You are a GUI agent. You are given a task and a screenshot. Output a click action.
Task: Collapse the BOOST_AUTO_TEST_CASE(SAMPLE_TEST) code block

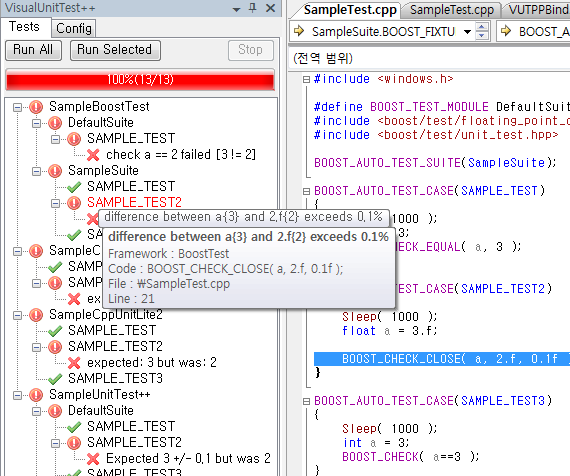click(306, 191)
